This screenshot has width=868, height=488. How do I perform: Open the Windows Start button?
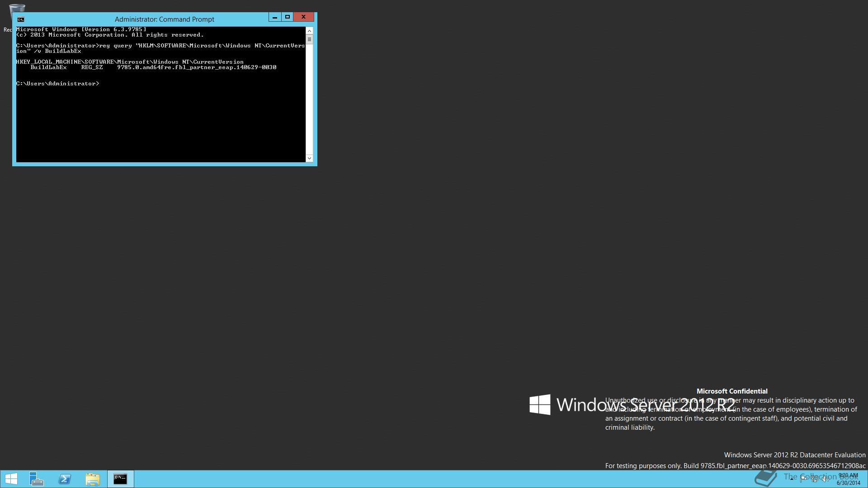point(11,479)
